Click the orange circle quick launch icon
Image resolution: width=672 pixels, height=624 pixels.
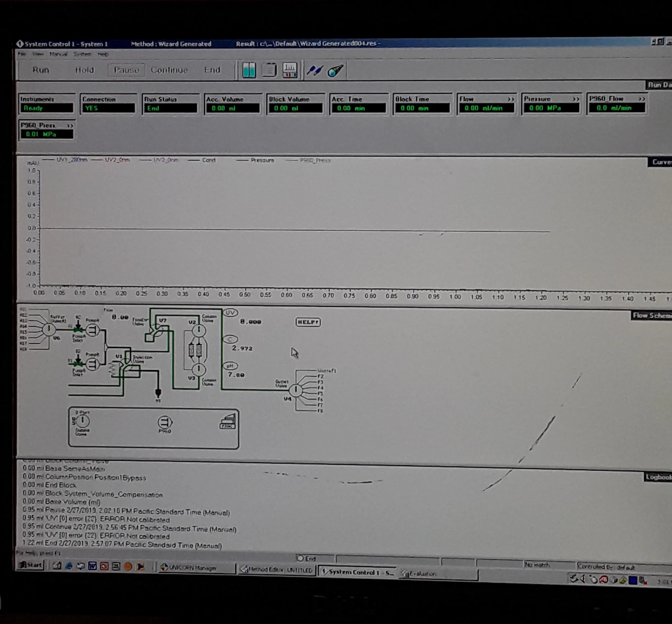(128, 567)
